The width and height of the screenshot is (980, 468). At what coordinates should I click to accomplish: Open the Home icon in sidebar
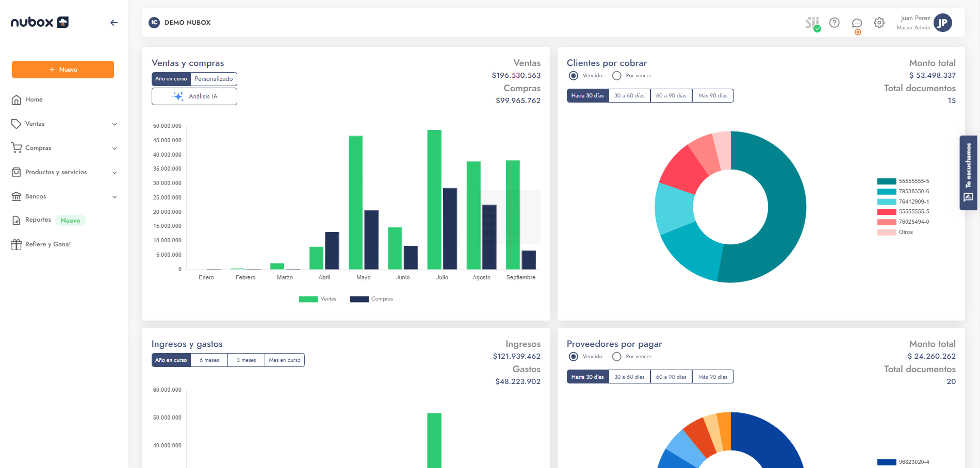click(x=17, y=100)
